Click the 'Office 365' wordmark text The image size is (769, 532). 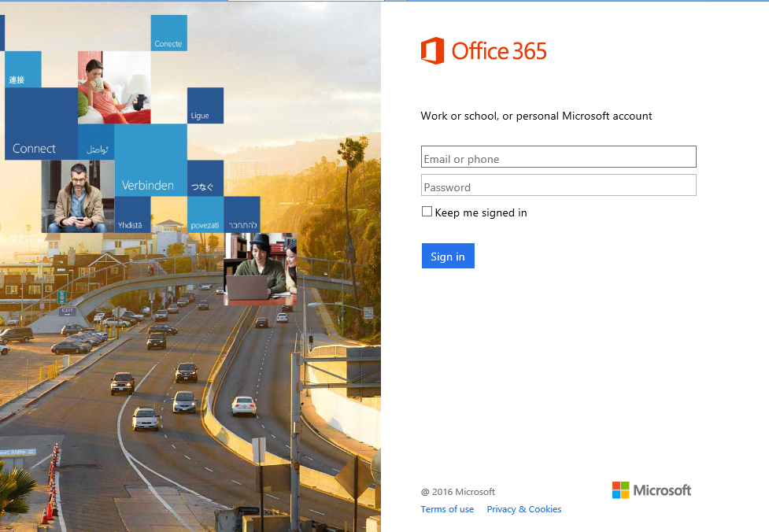tap(499, 51)
